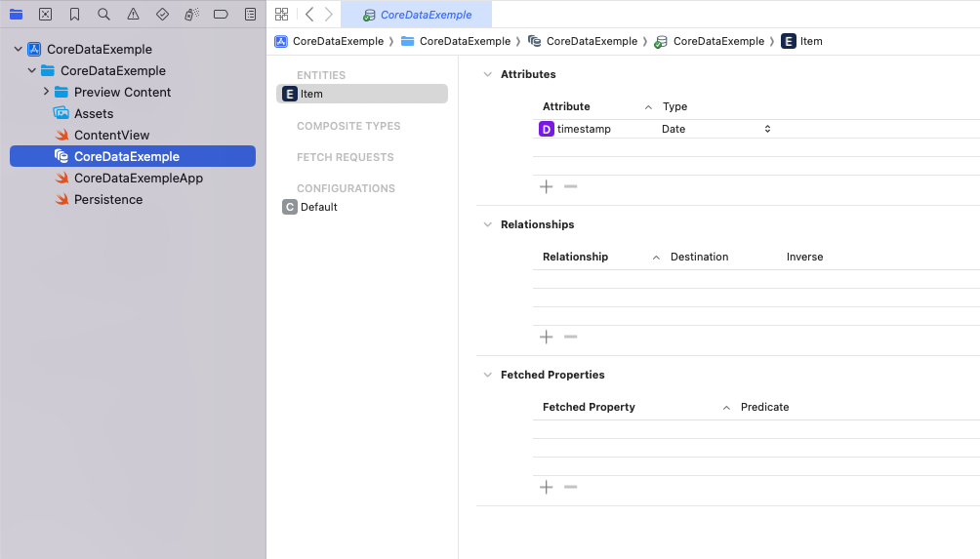Open CoreDataExempleApp swift file
The height and width of the screenshot is (559, 980).
(x=139, y=178)
